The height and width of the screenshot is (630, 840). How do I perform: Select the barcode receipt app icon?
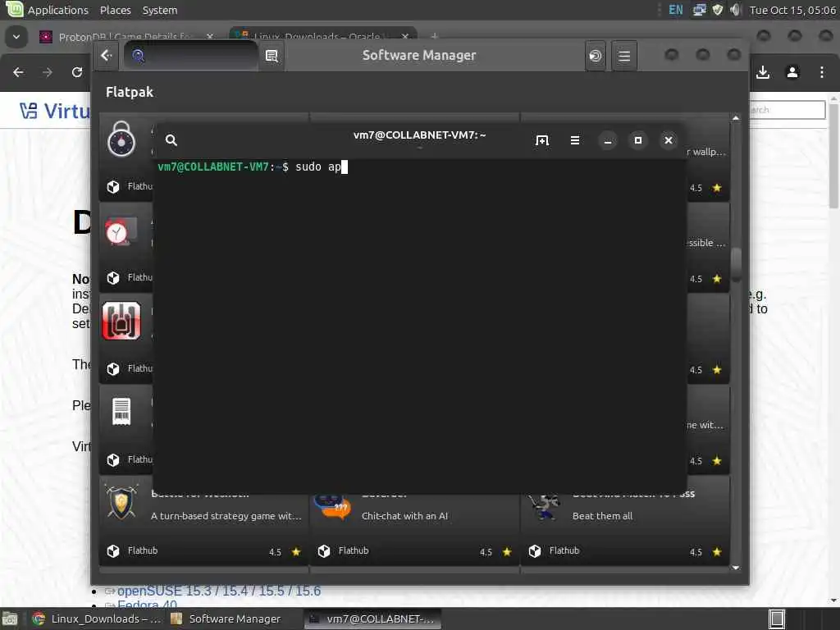(121, 412)
